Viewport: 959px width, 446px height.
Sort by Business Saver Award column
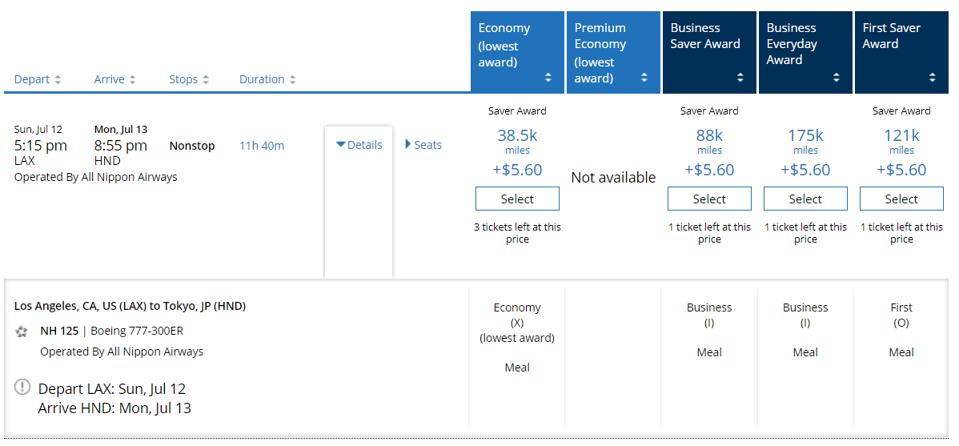(x=740, y=78)
